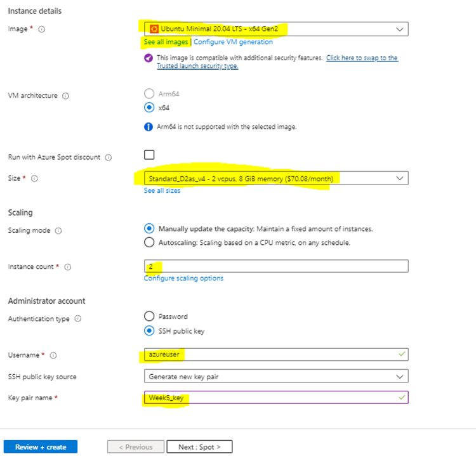
Task: Click the info icon beside Scaling mode
Action: pos(58,231)
